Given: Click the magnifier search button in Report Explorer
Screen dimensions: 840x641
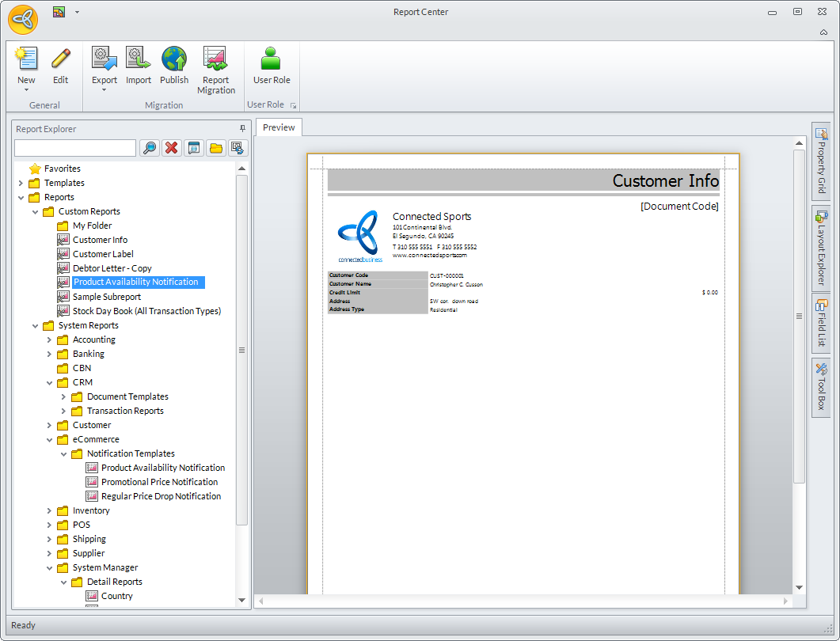Looking at the screenshot, I should click(x=149, y=148).
